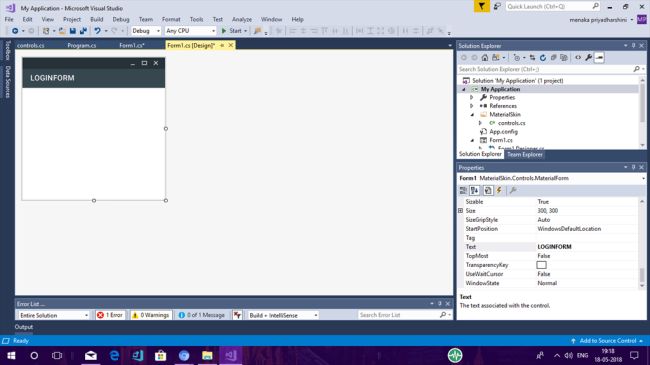Screen dimensions: 650x365
Task: Toggle Show All Files in Solution Explorer
Action: click(564, 58)
